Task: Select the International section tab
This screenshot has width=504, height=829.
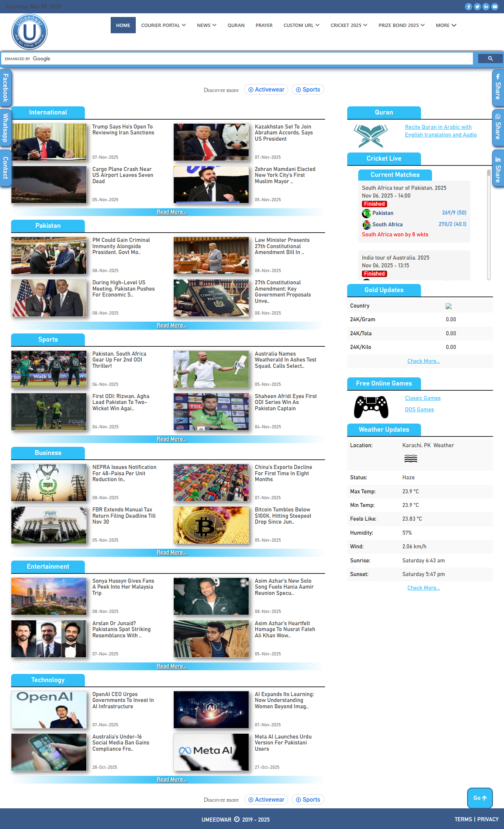Action: click(x=48, y=113)
